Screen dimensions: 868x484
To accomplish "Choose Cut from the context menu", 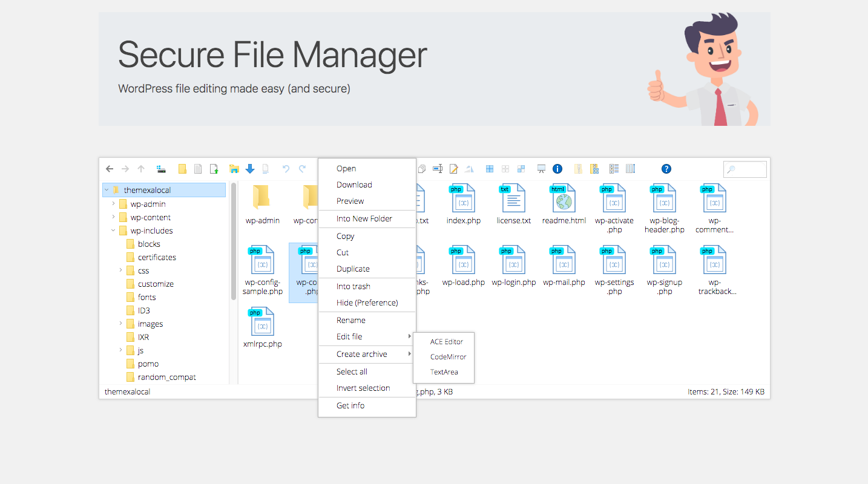I will (367, 252).
